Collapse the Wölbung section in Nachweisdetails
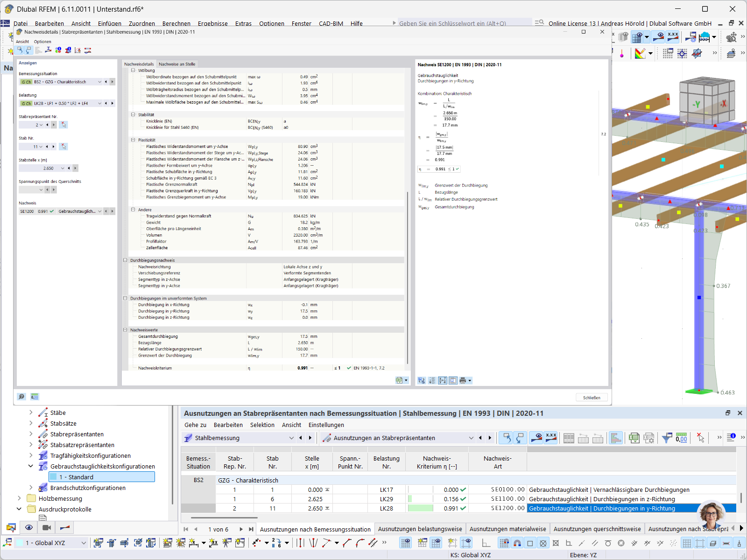 (x=134, y=70)
